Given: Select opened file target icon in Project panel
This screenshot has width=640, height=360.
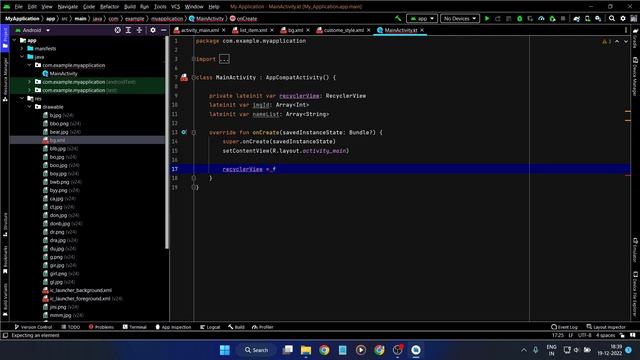Looking at the screenshot, I should click(118, 30).
